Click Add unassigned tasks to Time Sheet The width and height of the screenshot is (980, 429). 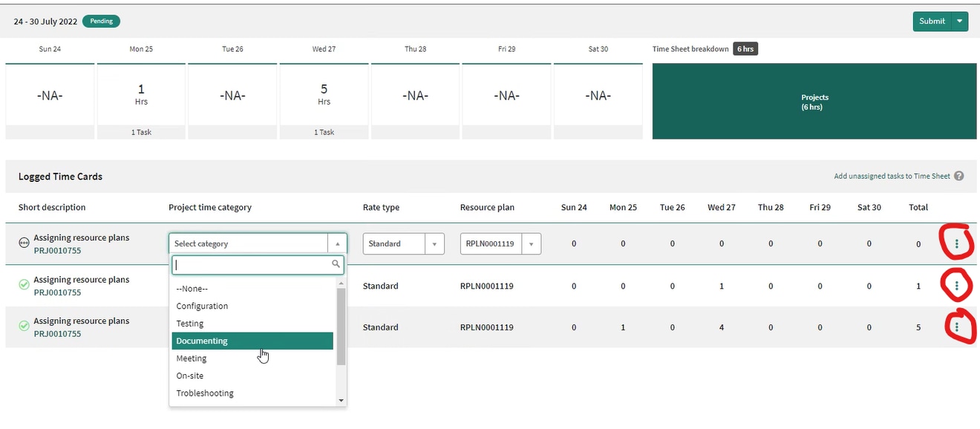tap(892, 177)
